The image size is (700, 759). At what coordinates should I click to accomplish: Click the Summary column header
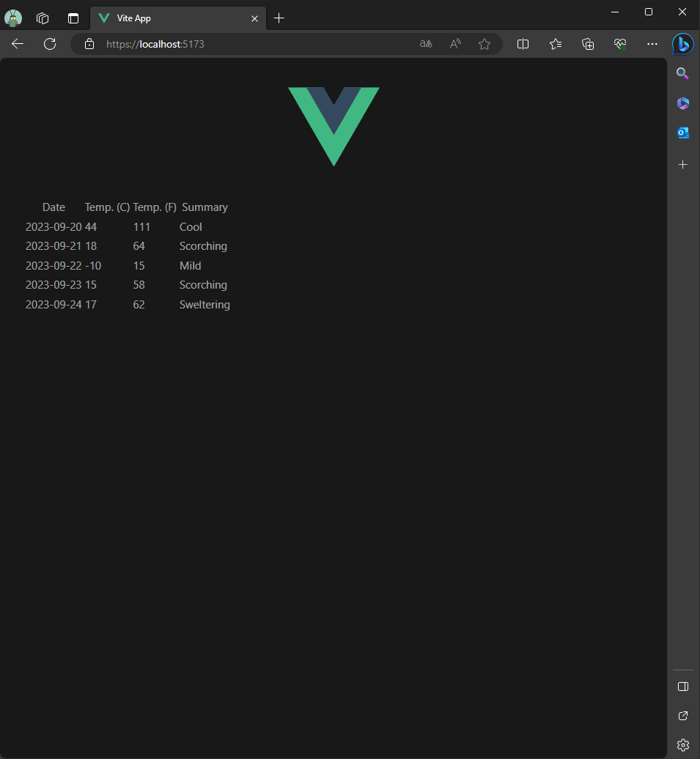205,207
